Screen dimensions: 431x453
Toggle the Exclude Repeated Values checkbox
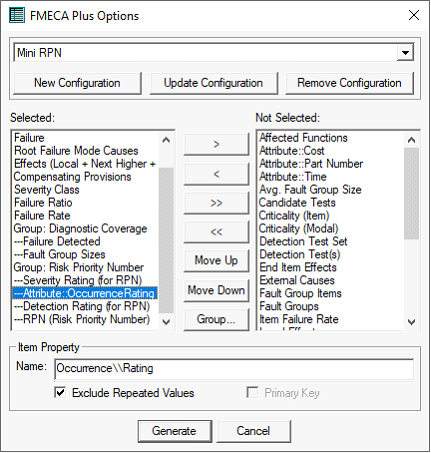[x=60, y=393]
